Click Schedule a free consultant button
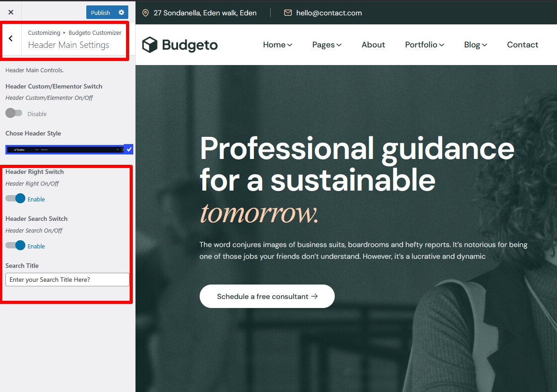557x392 pixels. click(x=267, y=296)
